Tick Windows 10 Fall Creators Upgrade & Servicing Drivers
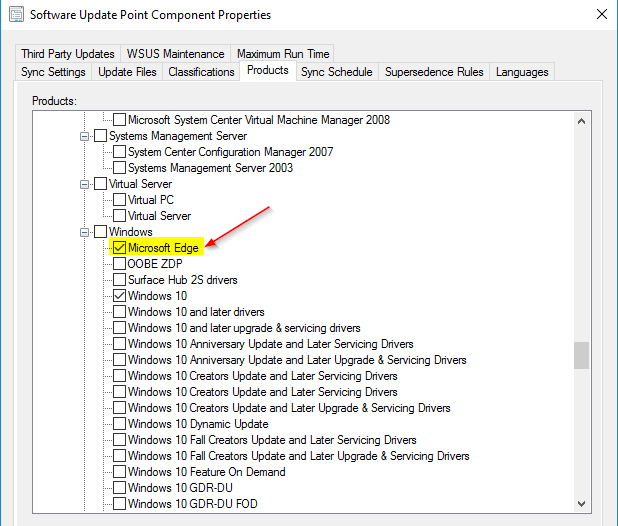Image resolution: width=618 pixels, height=526 pixels. (119, 456)
